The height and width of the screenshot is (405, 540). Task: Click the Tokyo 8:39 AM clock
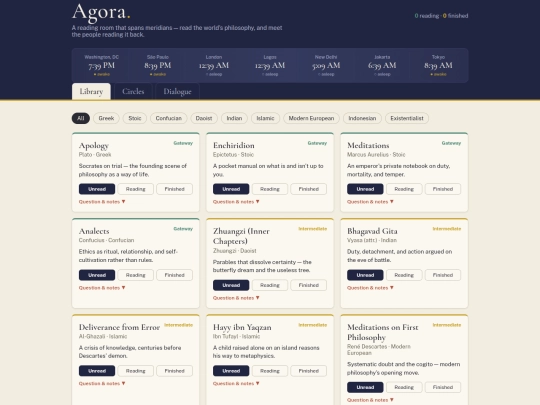click(438, 65)
